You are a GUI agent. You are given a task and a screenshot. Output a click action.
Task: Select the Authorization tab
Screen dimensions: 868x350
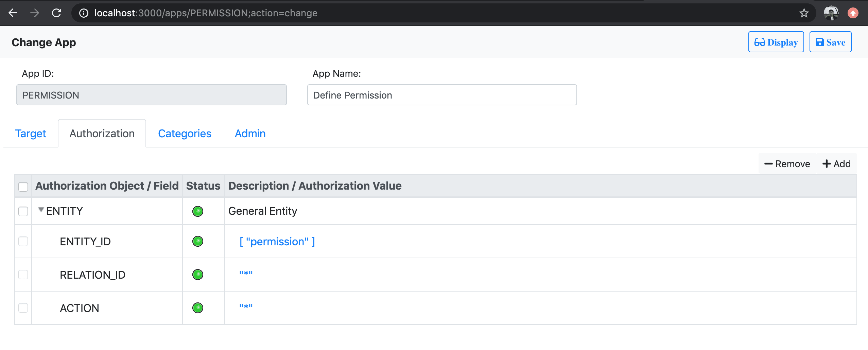click(102, 134)
